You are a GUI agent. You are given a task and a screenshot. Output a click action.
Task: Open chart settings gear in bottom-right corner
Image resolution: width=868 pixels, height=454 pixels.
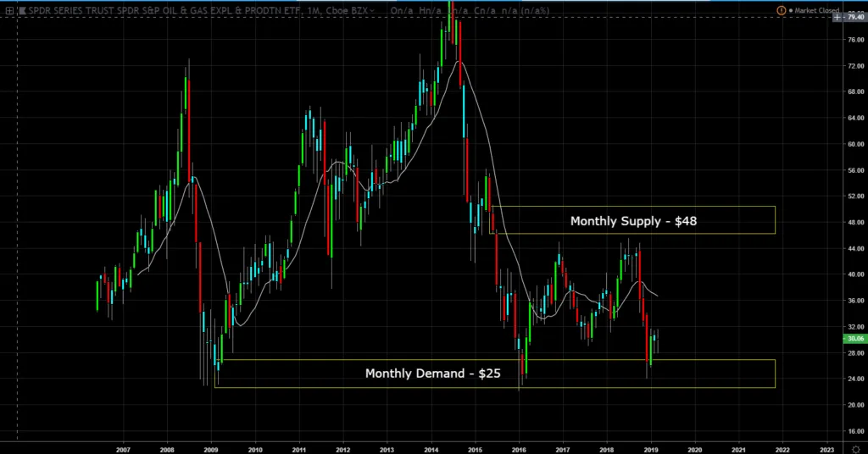856,449
